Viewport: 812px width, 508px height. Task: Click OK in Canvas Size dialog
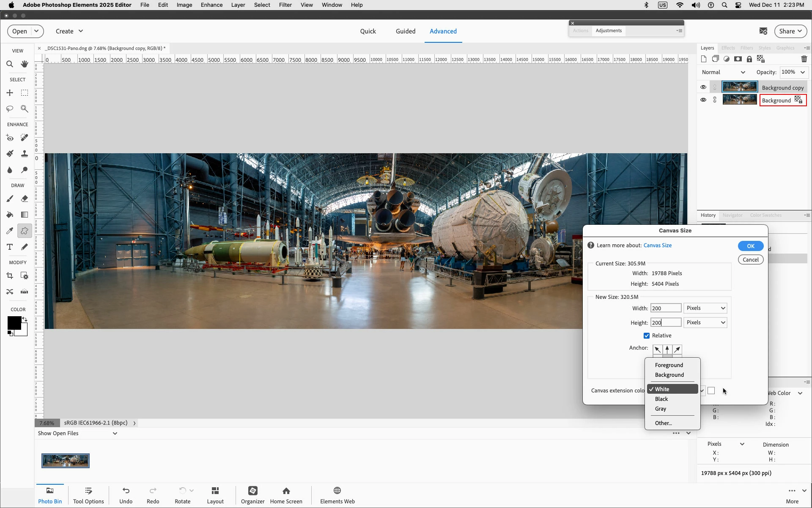pos(750,246)
